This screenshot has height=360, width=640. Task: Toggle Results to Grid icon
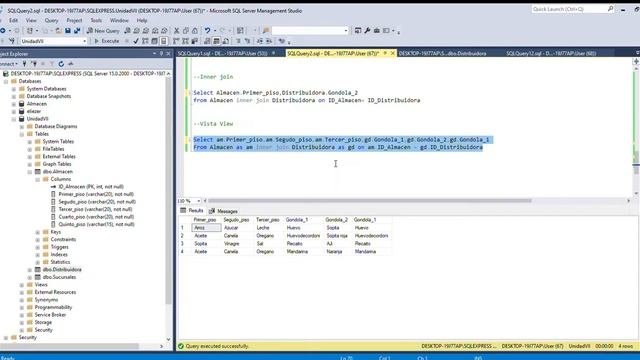pyautogui.click(x=216, y=41)
